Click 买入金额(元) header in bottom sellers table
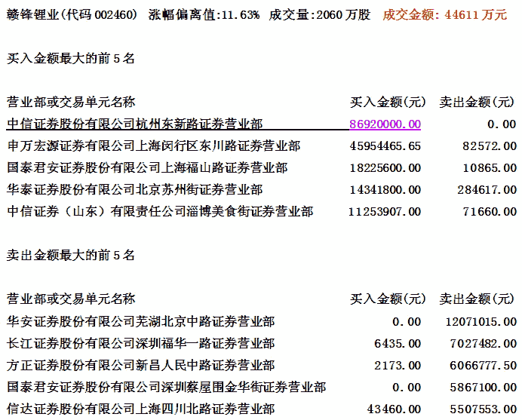Viewport: 522px width, 420px height. click(x=388, y=299)
